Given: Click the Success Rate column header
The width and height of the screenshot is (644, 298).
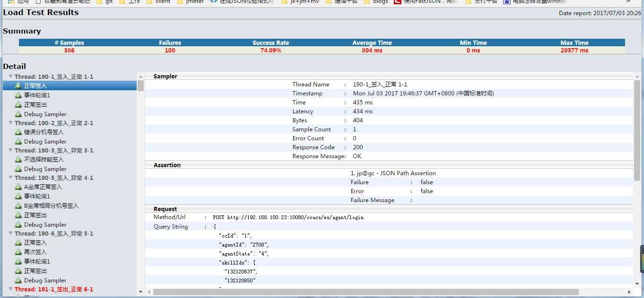Looking at the screenshot, I should tap(271, 43).
